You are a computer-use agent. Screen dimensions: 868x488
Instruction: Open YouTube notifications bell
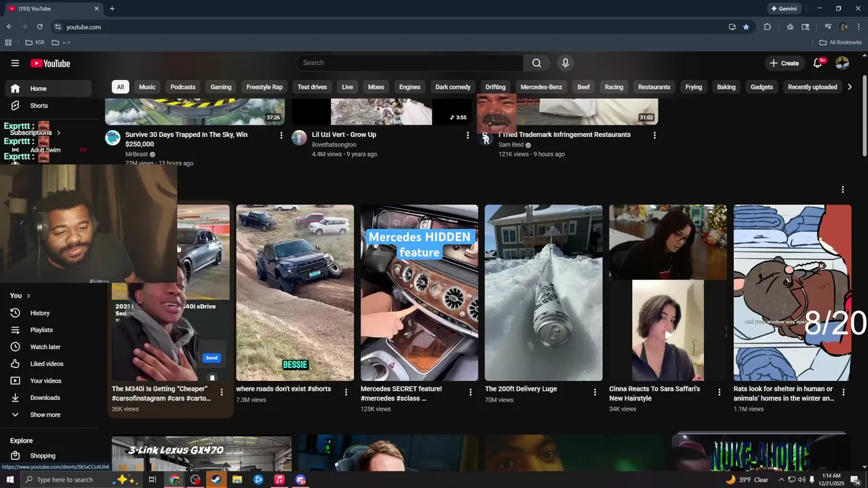coord(818,63)
